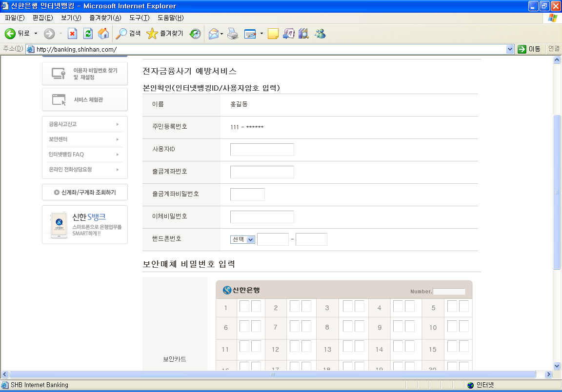This screenshot has width=562, height=392.
Task: Click first box of security card number 13
Action: pyautogui.click(x=348, y=346)
